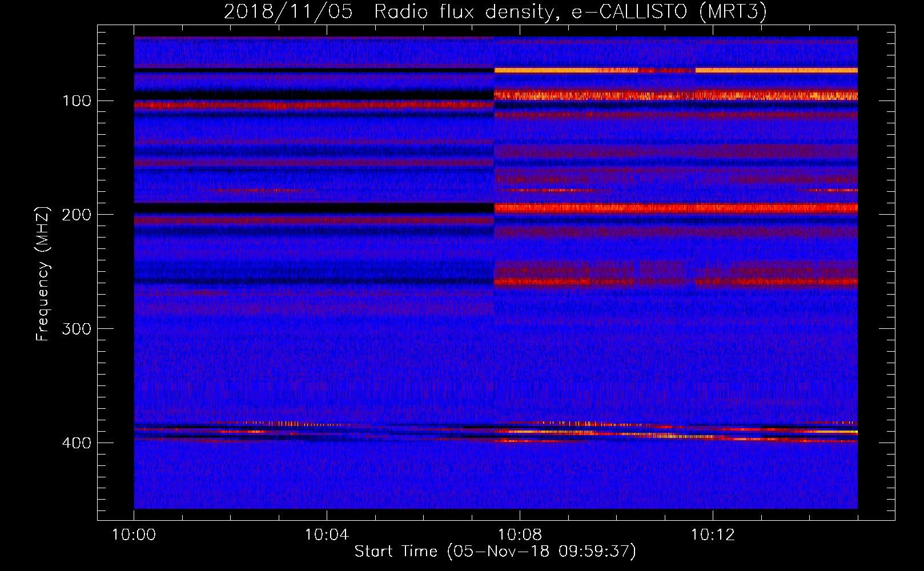Click the 10:00 time tick label
This screenshot has height=571, width=924.
134,535
